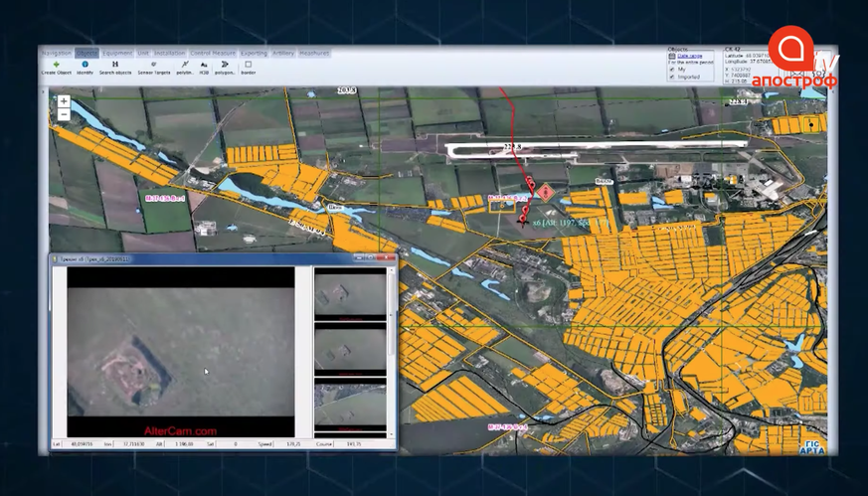Zoom in the map with plus button
This screenshot has height=496, width=868.
(64, 101)
